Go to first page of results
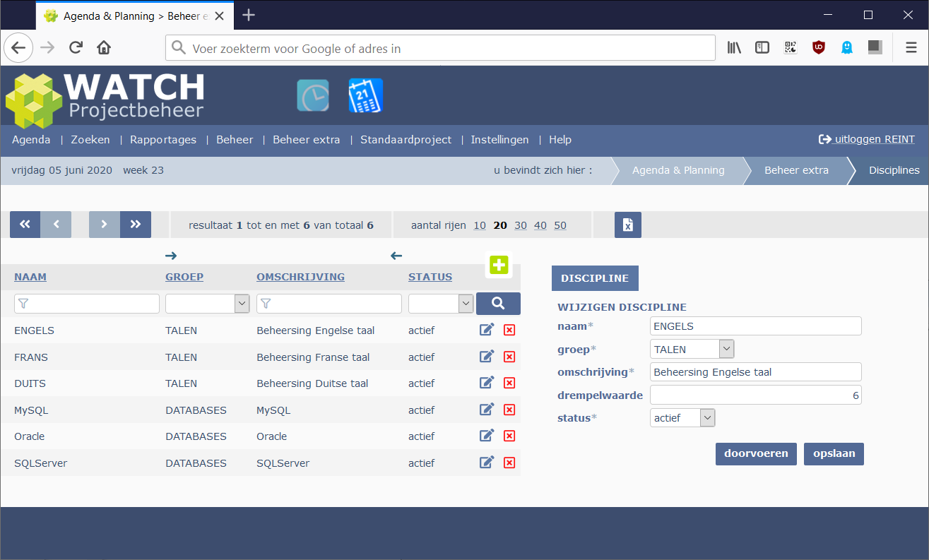 25,225
